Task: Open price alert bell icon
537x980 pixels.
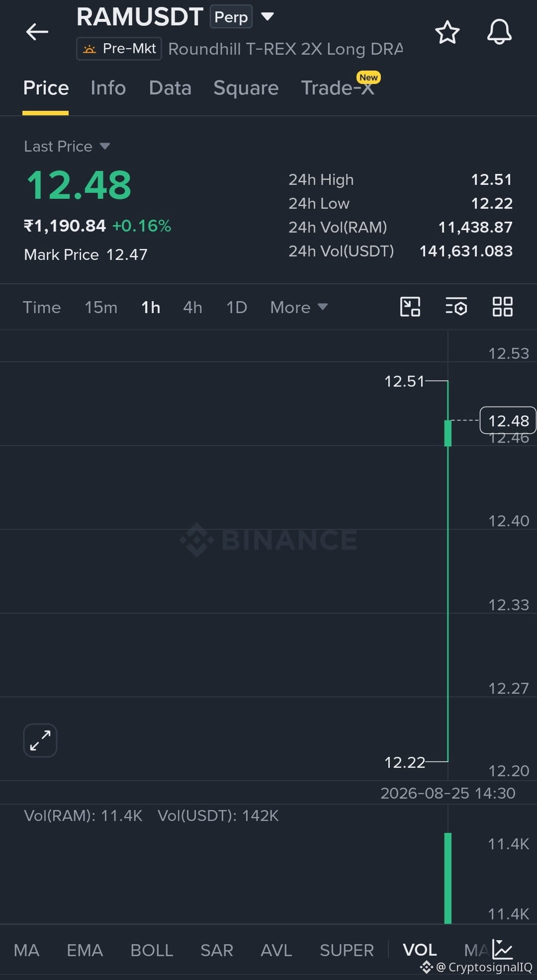Action: [499, 32]
